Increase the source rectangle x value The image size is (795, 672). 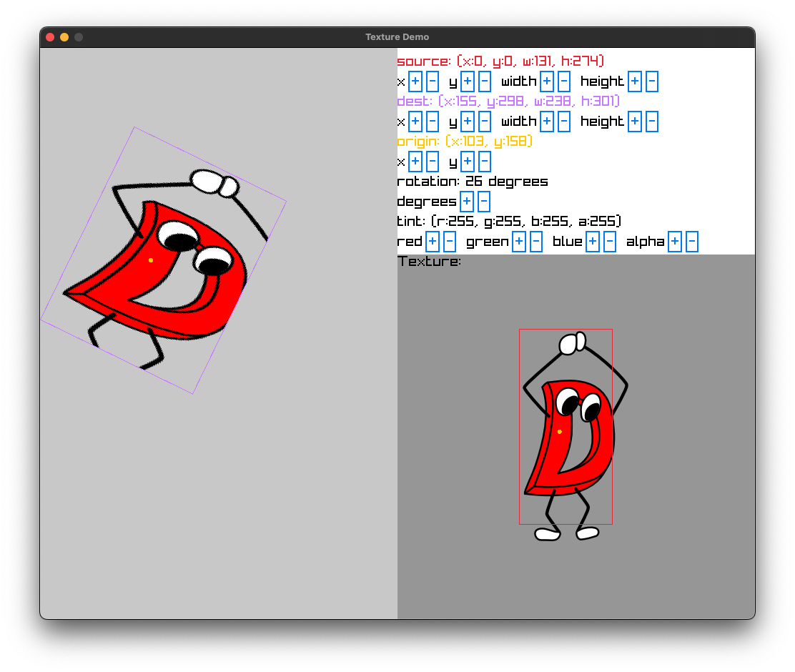[415, 81]
